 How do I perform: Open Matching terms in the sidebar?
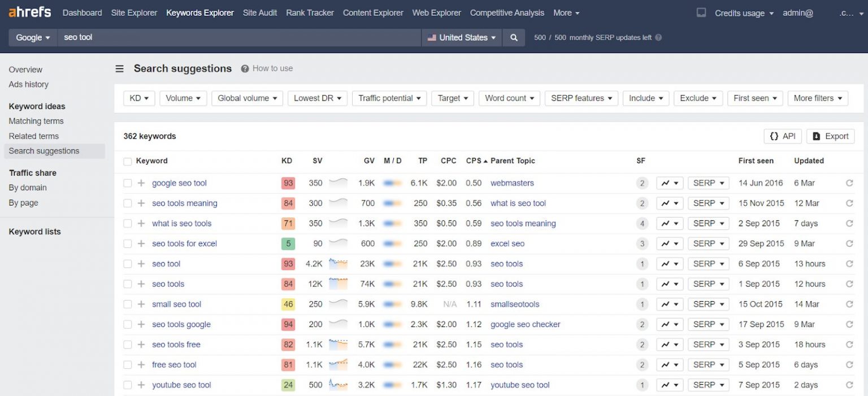pos(36,121)
